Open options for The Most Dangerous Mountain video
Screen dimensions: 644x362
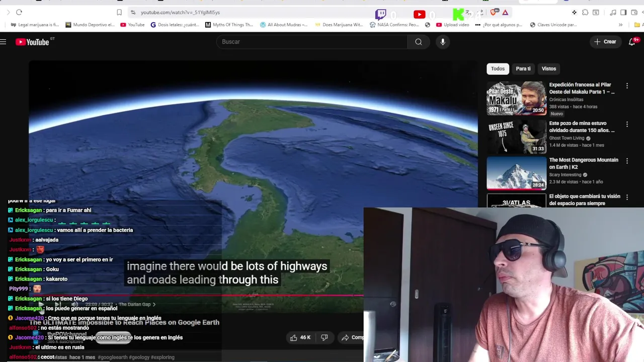click(627, 161)
